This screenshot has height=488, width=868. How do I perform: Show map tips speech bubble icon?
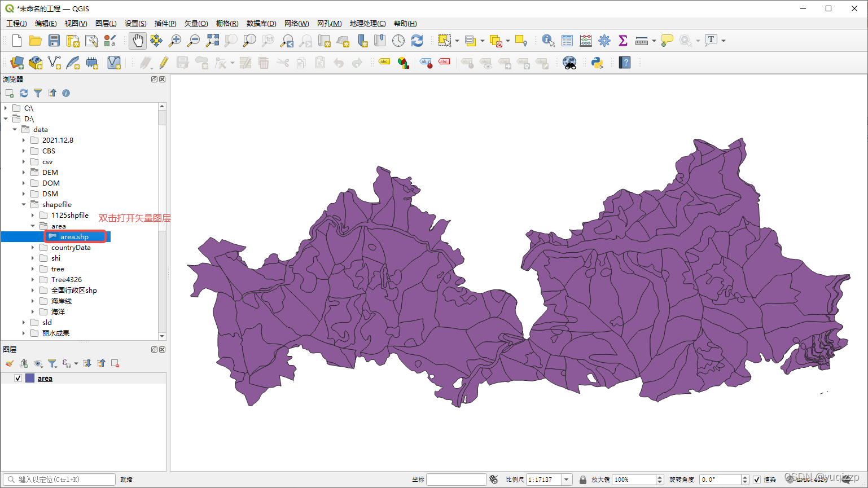click(667, 41)
